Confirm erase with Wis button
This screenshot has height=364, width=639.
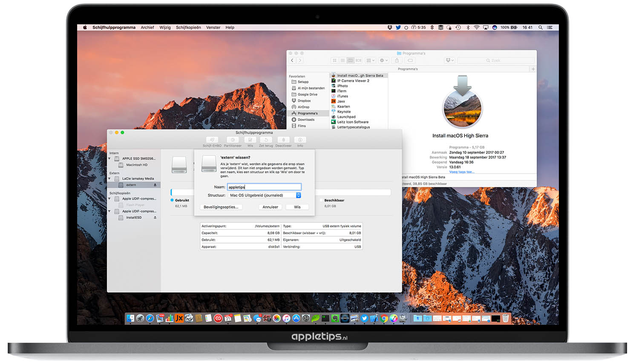(x=297, y=207)
